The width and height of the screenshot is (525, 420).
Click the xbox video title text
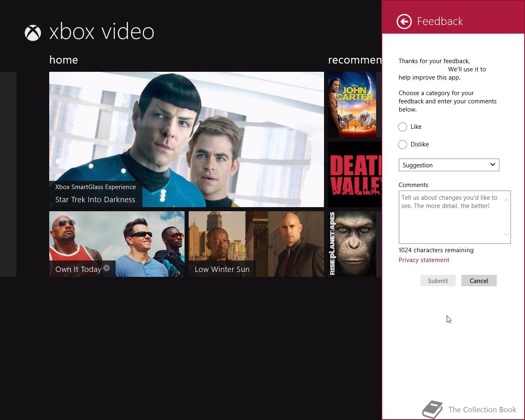102,32
